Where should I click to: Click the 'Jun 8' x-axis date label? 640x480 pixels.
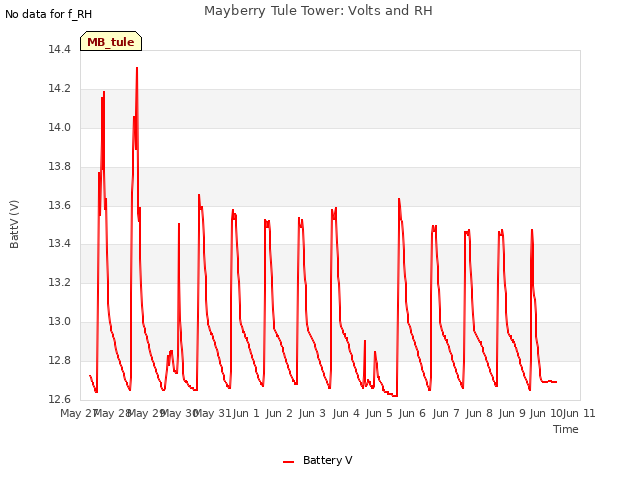click(x=479, y=413)
